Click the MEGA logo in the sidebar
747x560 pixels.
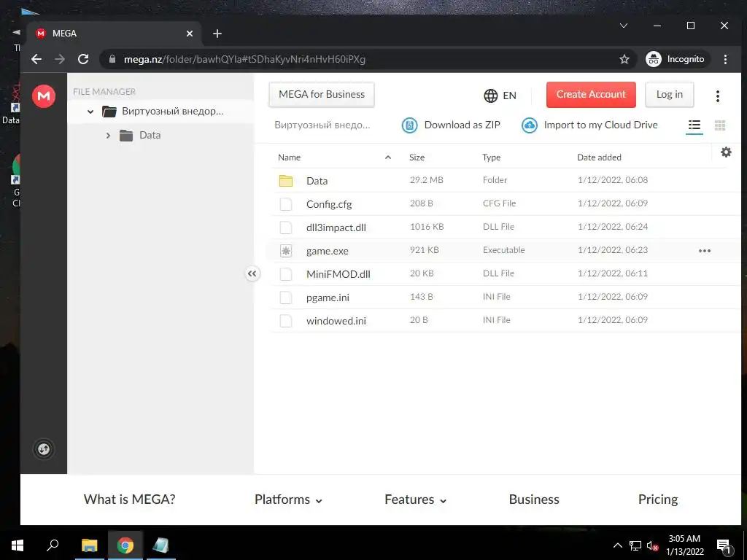click(43, 96)
